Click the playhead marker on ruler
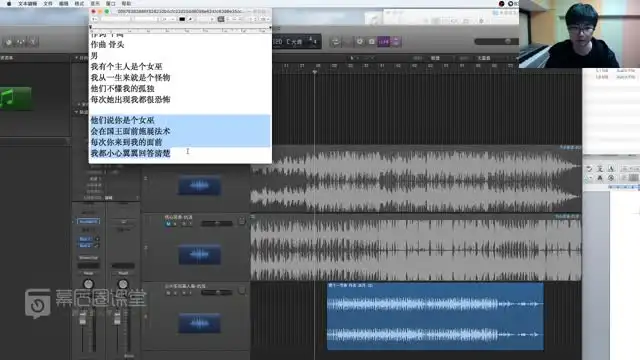This screenshot has width=640, height=360. pyautogui.click(x=315, y=72)
